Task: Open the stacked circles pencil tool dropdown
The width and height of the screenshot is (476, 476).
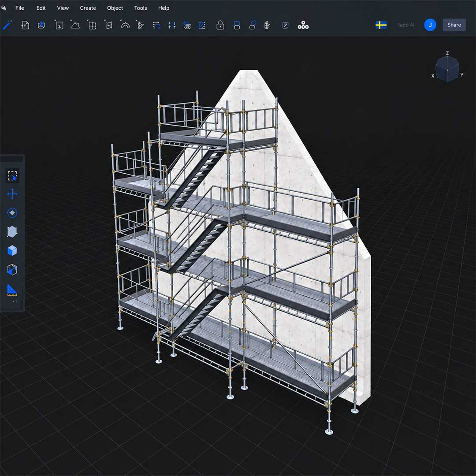Action: click(x=140, y=25)
